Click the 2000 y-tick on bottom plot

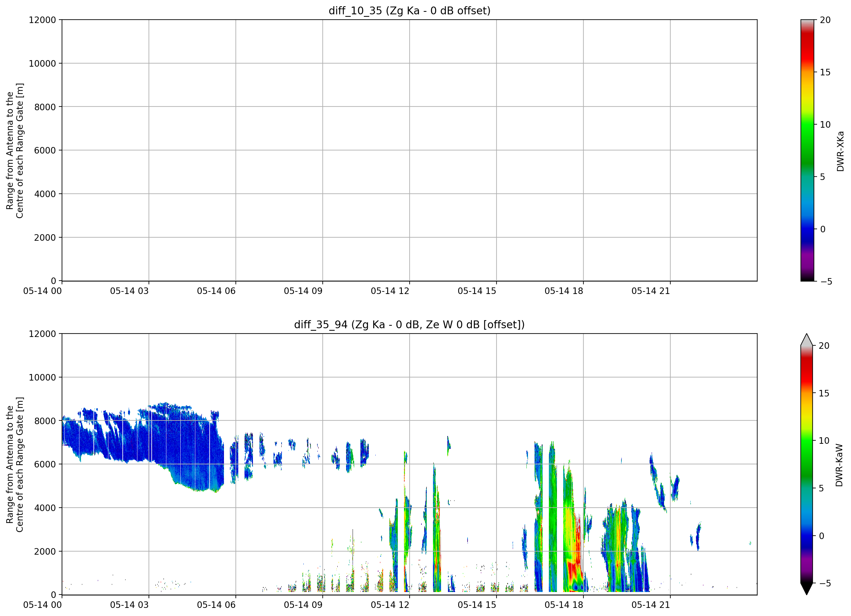pyautogui.click(x=45, y=552)
